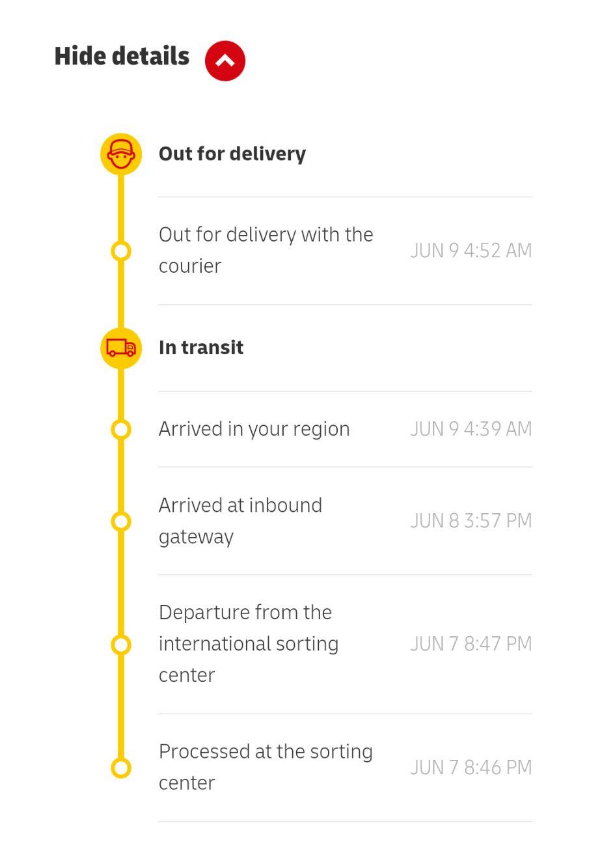Click timeline dot for inbound gateway

pyautogui.click(x=121, y=521)
